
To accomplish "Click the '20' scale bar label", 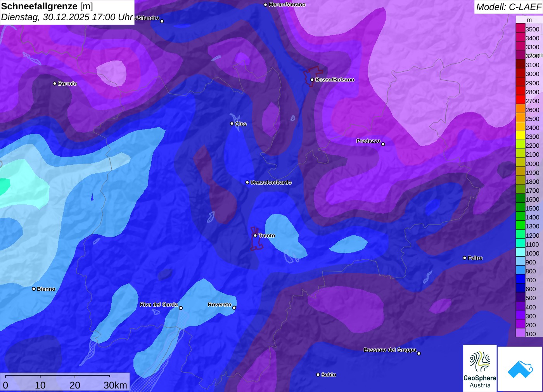I will [x=75, y=385].
